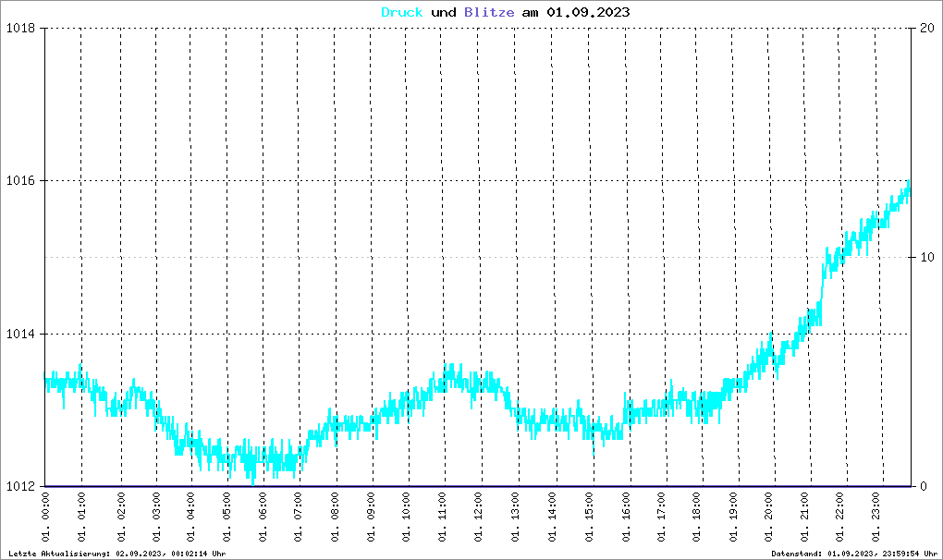Image resolution: width=943 pixels, height=560 pixels.
Task: Click the 10 label on the right axis
Action: [x=923, y=257]
